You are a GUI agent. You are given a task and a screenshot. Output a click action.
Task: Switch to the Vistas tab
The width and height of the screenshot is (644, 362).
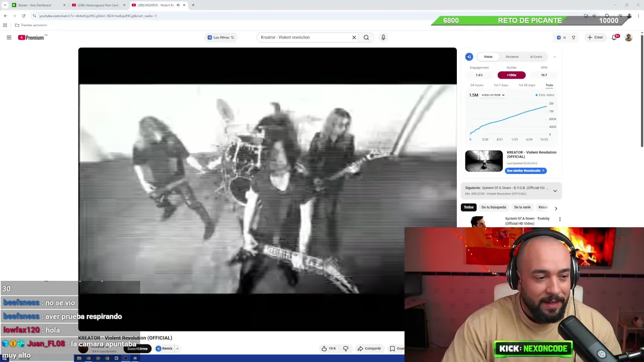(488, 57)
